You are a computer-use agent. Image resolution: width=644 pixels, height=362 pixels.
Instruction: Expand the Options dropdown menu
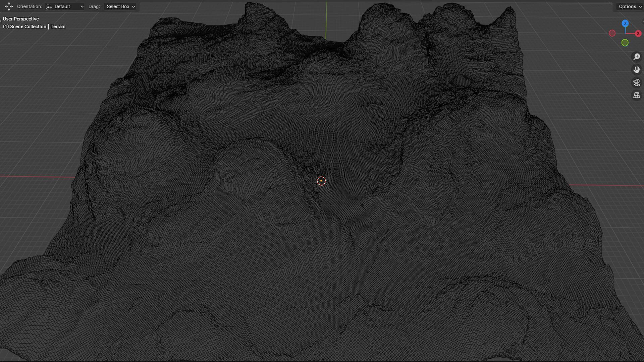tap(630, 6)
